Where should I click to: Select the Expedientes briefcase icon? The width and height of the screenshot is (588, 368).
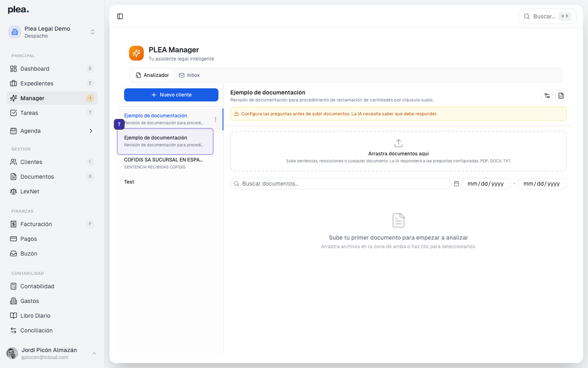coord(13,83)
